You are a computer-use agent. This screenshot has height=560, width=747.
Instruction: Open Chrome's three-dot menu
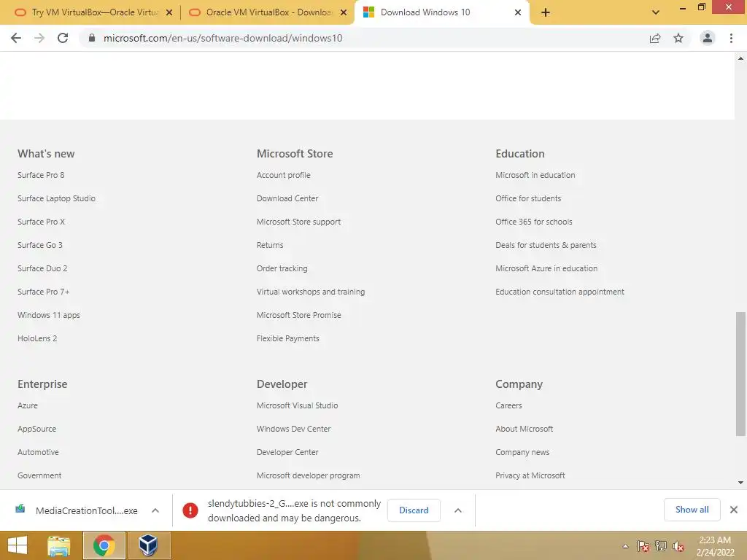pyautogui.click(x=731, y=38)
